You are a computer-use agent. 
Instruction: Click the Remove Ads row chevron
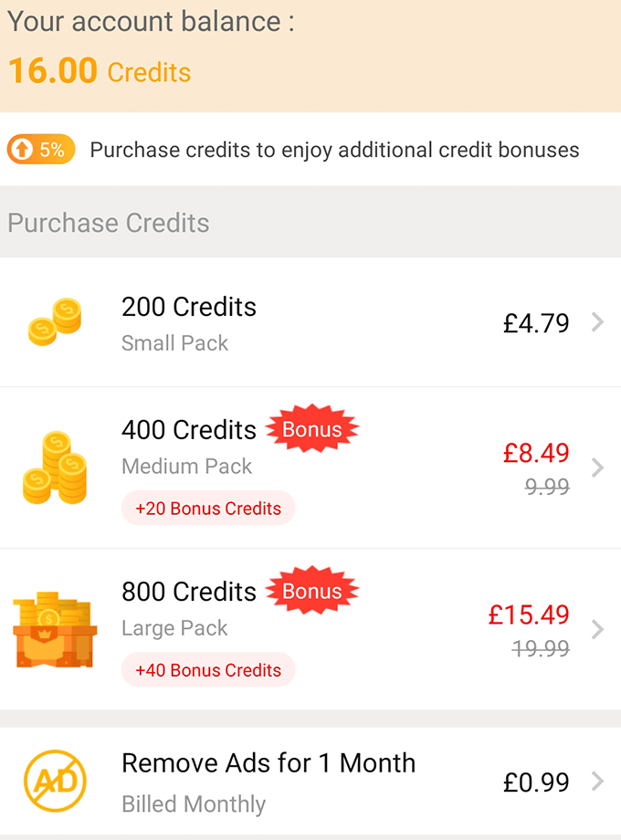click(600, 781)
